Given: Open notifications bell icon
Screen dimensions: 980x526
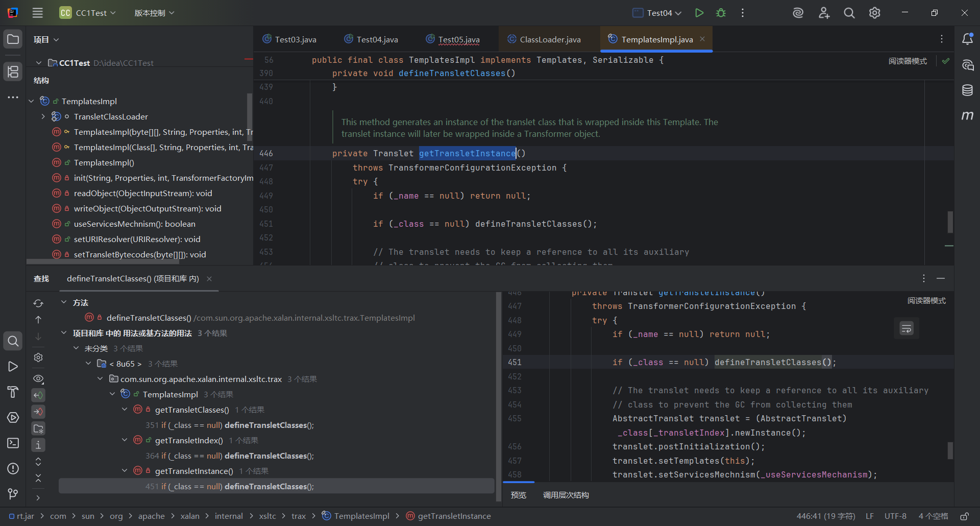Looking at the screenshot, I should pyautogui.click(x=967, y=39).
